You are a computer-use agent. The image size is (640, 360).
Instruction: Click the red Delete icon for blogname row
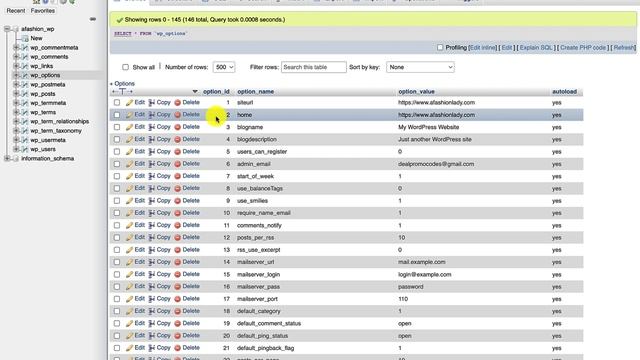click(178, 127)
